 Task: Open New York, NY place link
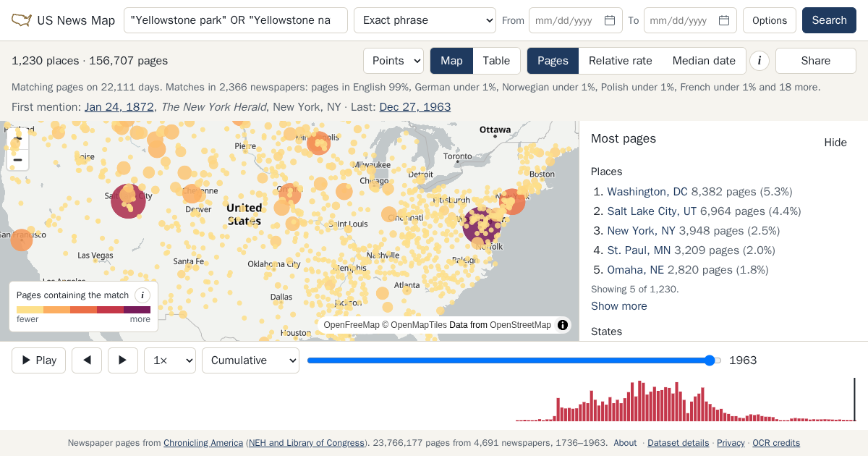[641, 231]
